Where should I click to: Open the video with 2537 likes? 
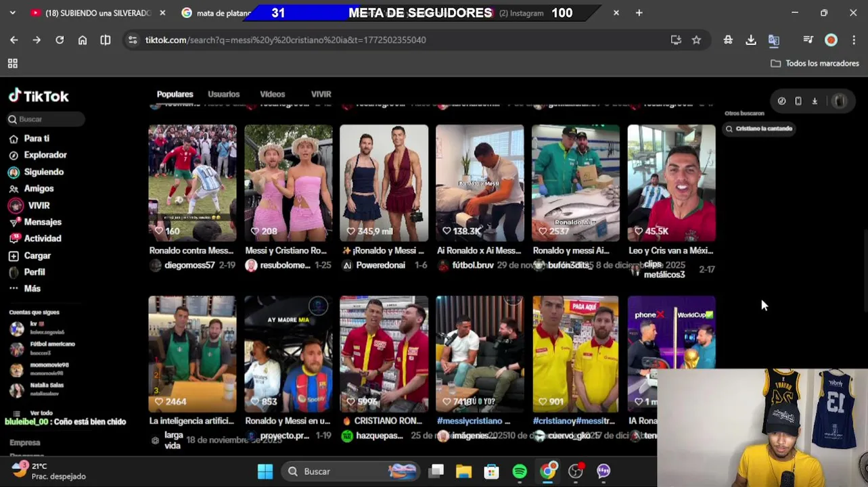point(575,183)
